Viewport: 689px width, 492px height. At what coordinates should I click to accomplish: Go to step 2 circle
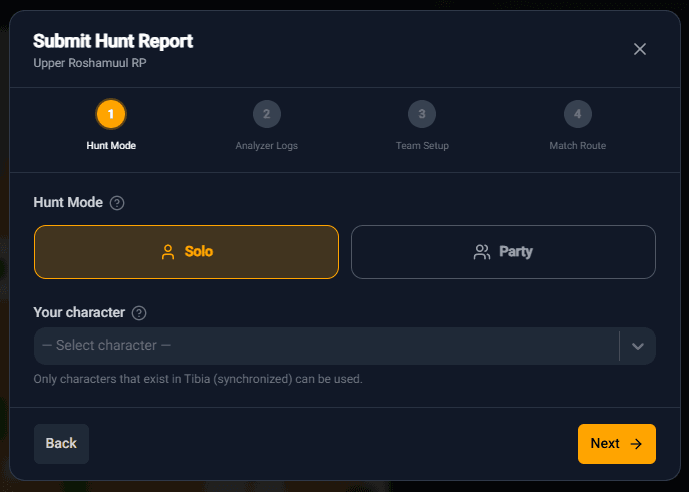266,114
